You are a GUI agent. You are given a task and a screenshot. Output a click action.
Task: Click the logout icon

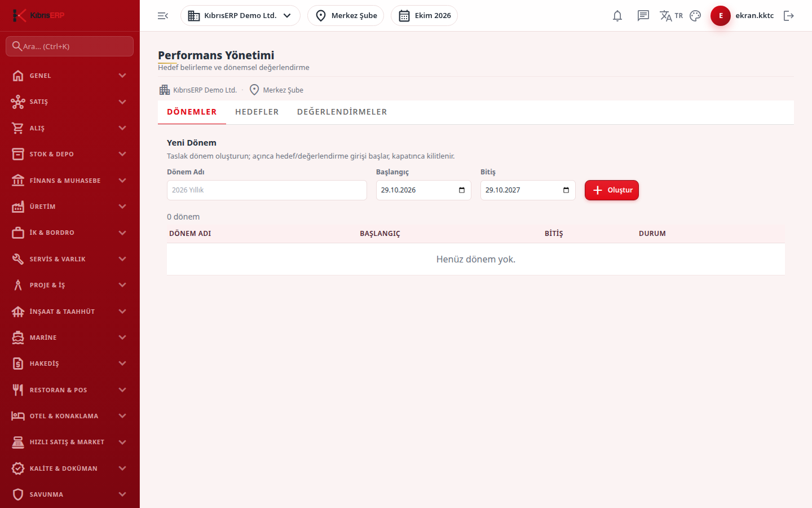789,16
